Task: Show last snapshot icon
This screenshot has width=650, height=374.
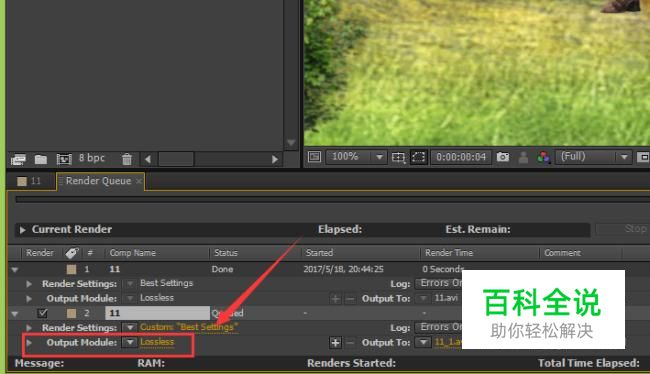Action: [524, 157]
